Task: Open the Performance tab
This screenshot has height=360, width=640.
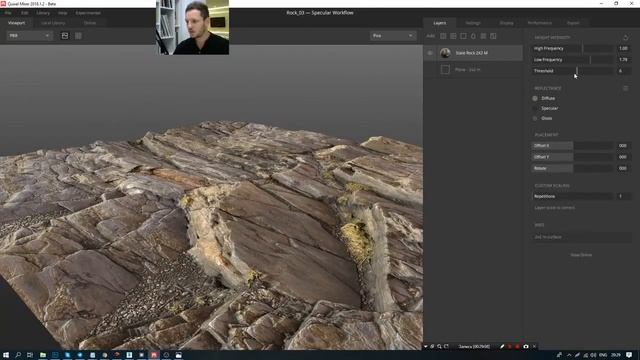Action: pos(540,23)
